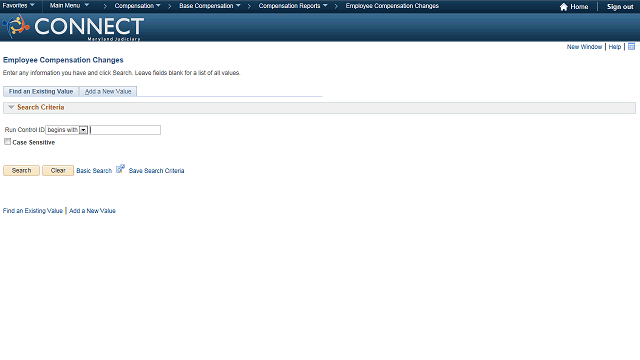Open the Favorites dropdown menu

(x=18, y=5)
